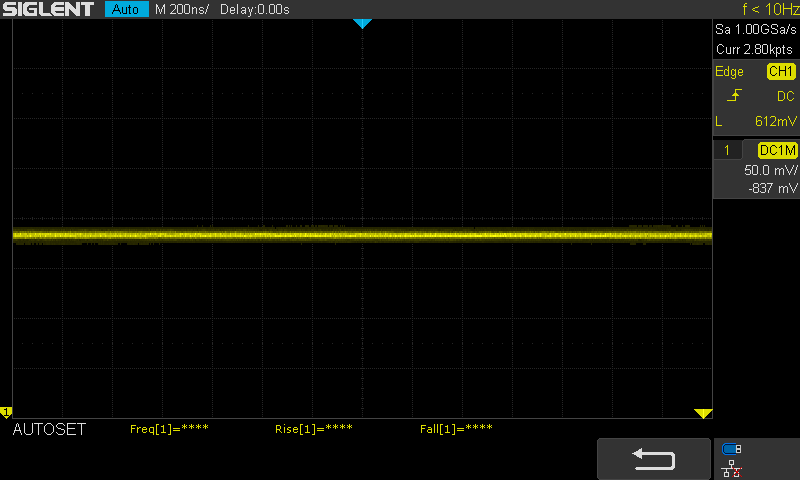Click the Freq[1]=**** measurement

click(169, 428)
